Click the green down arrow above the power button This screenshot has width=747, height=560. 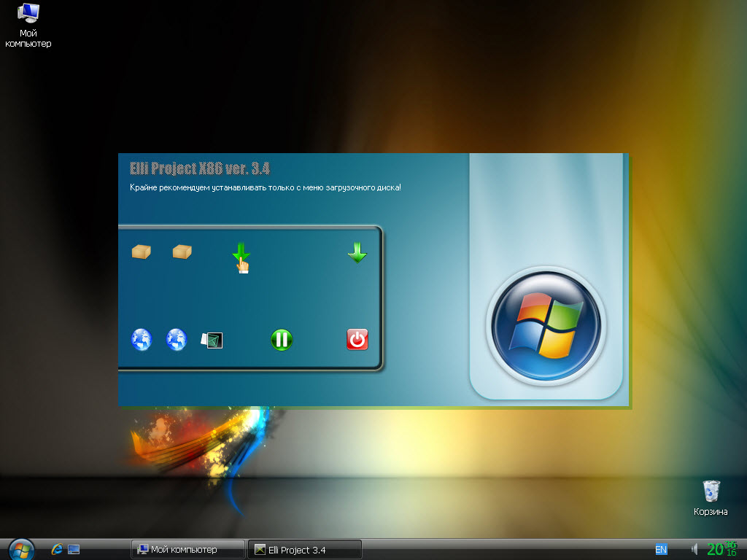pos(357,252)
